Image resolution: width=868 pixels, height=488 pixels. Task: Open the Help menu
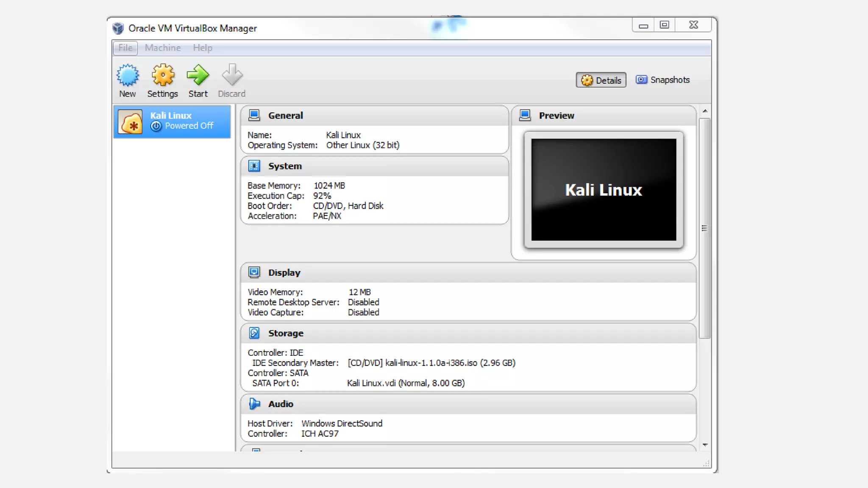pos(203,48)
